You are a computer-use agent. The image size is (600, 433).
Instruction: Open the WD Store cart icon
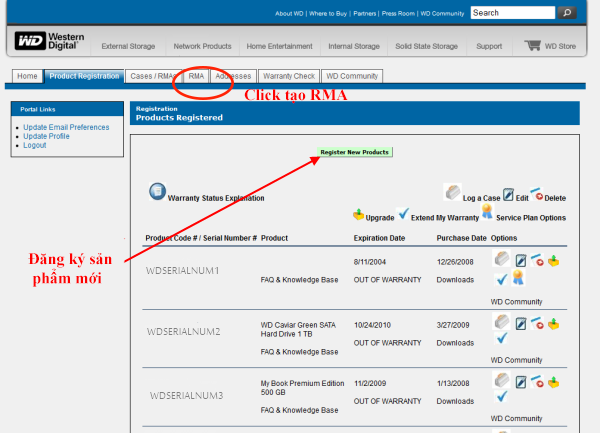pyautogui.click(x=532, y=46)
